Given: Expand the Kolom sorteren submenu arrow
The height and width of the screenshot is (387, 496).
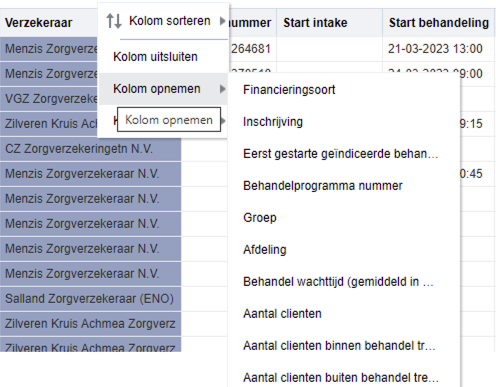Looking at the screenshot, I should point(222,21).
